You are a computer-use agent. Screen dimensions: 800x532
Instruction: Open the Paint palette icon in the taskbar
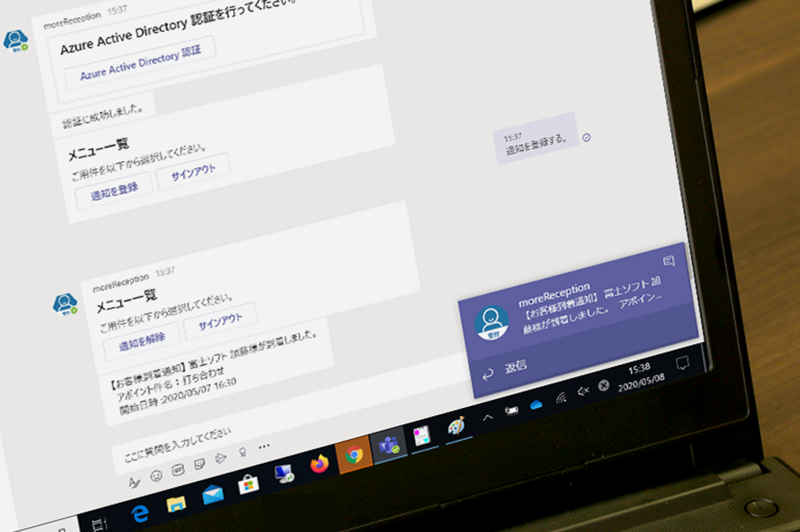pyautogui.click(x=456, y=426)
